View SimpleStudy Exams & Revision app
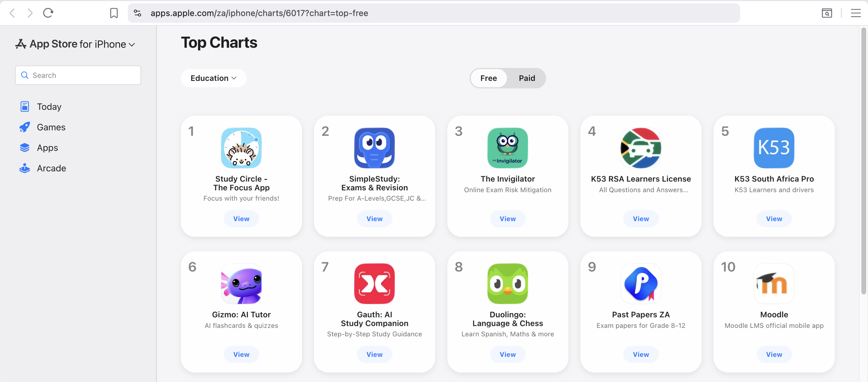 point(374,219)
